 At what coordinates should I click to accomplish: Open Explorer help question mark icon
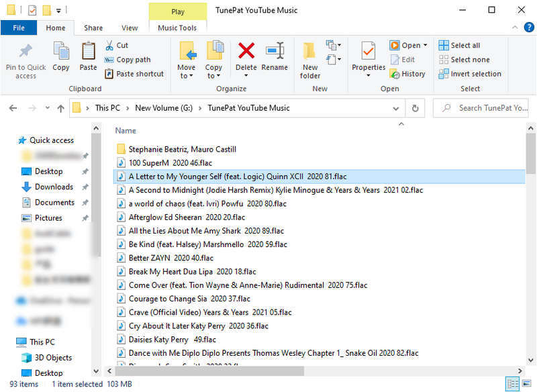pyautogui.click(x=529, y=28)
